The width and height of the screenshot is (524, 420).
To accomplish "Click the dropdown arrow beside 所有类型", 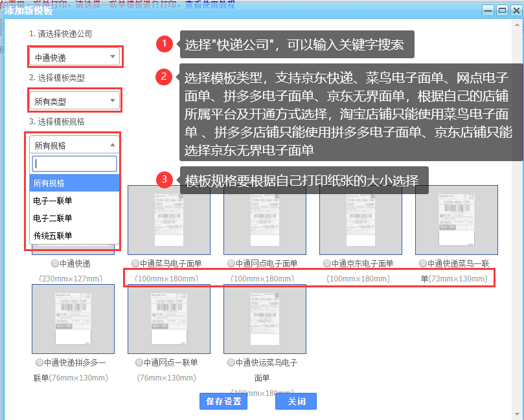I will [x=113, y=100].
